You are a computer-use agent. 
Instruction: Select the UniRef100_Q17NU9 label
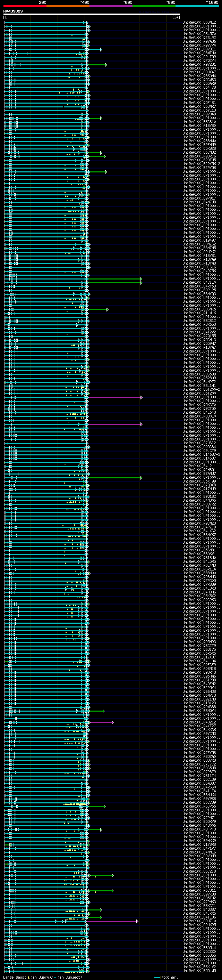pyautogui.click(x=199, y=489)
